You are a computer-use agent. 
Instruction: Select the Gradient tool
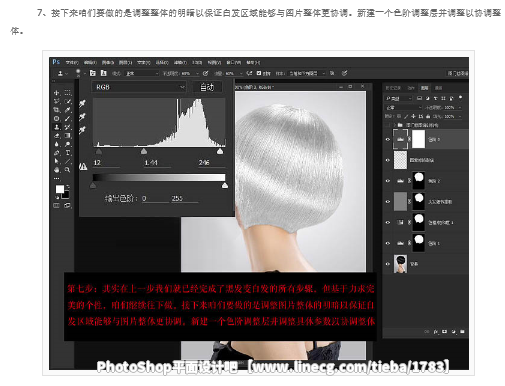pyautogui.click(x=68, y=136)
